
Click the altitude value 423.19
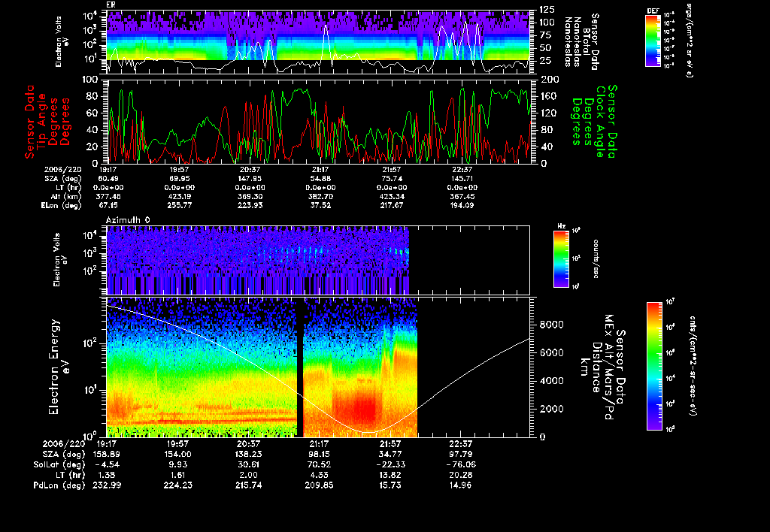(179, 197)
